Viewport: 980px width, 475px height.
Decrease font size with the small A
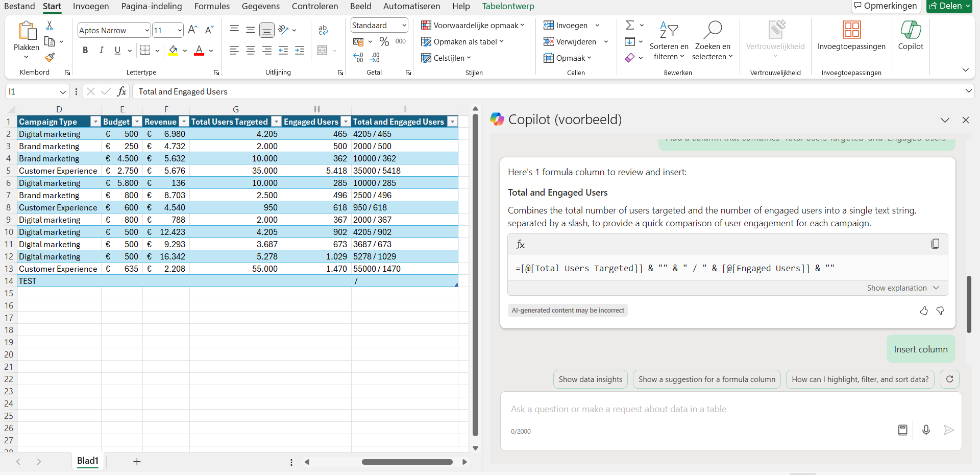[209, 30]
